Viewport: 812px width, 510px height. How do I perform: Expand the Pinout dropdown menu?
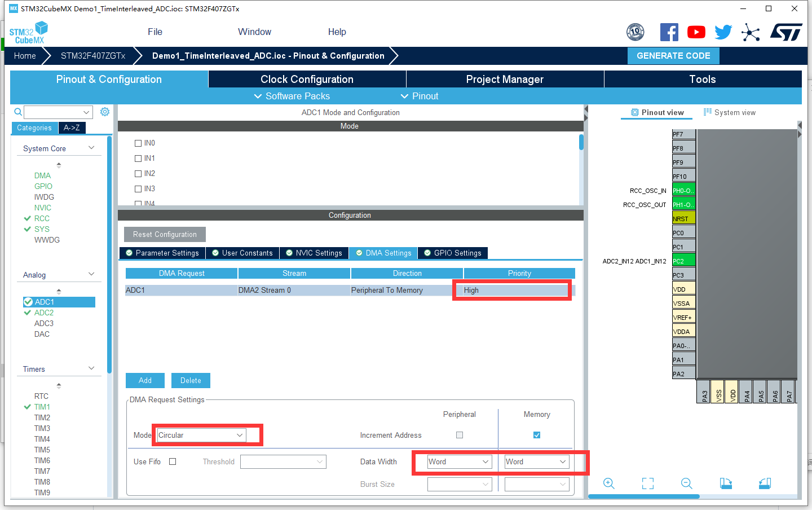[419, 96]
